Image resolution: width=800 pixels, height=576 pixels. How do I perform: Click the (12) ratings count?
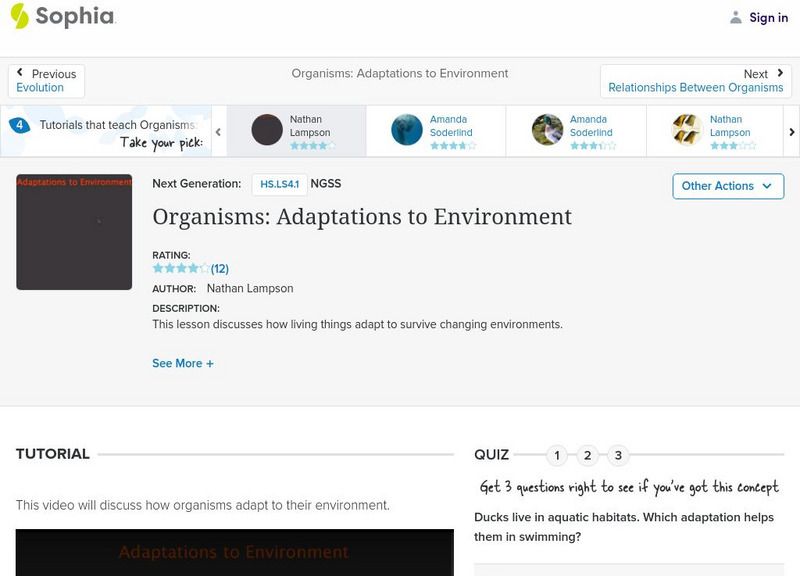(x=219, y=268)
